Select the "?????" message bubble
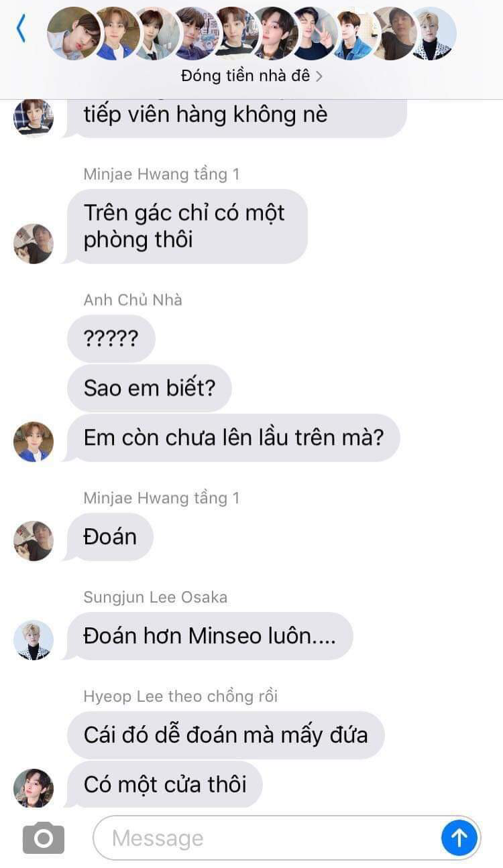The image size is (503, 868). coord(111,339)
